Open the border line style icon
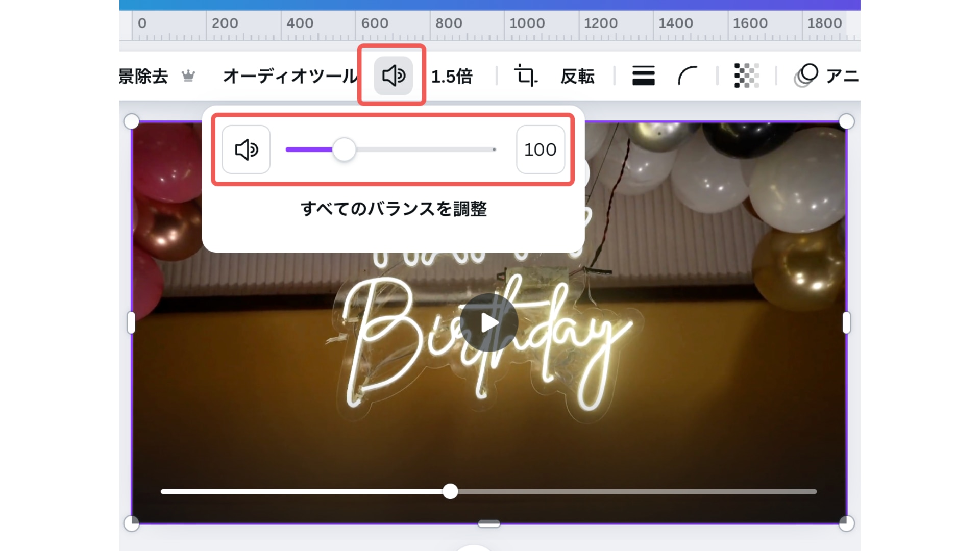The image size is (980, 551). [643, 76]
